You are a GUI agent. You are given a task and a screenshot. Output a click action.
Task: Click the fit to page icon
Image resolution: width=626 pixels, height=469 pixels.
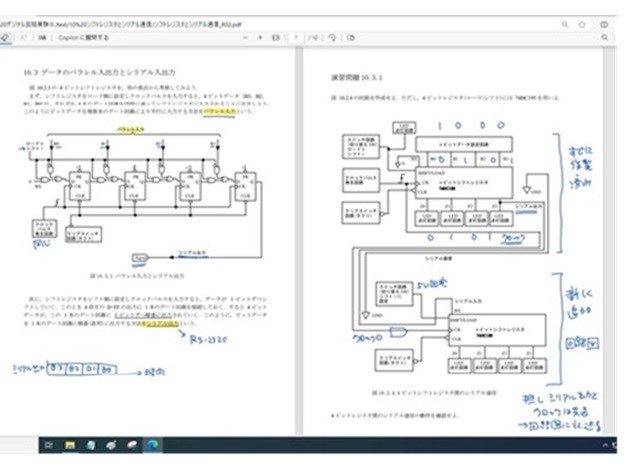coord(276,38)
